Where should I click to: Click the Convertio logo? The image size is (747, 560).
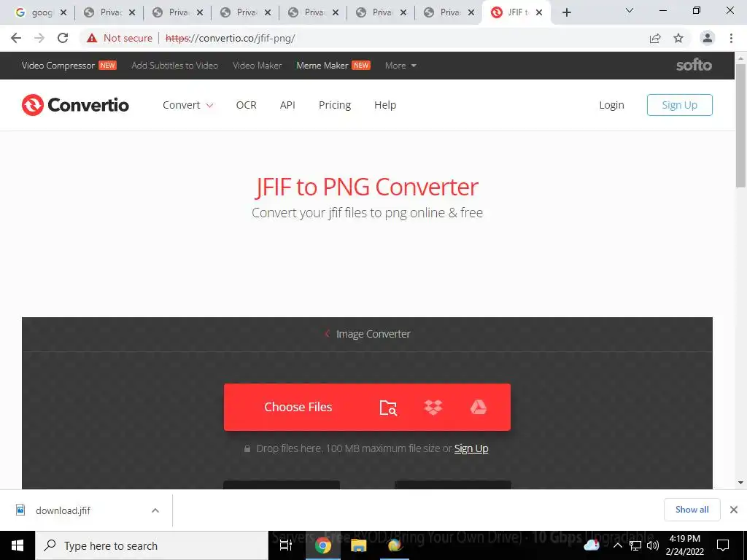click(75, 105)
